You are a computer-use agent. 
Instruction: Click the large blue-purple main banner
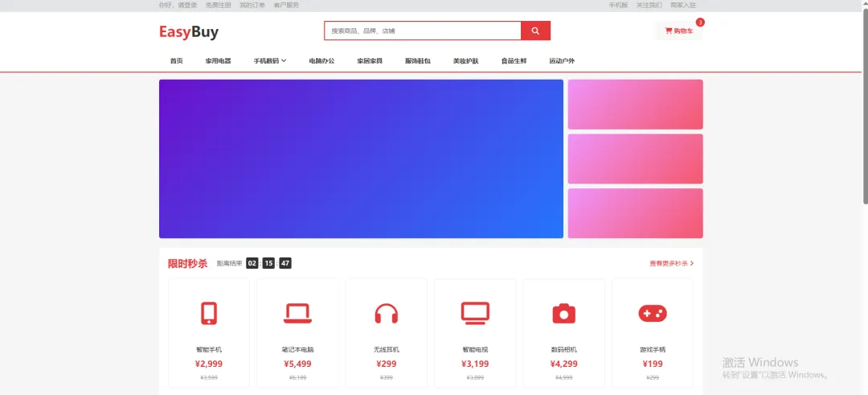361,159
